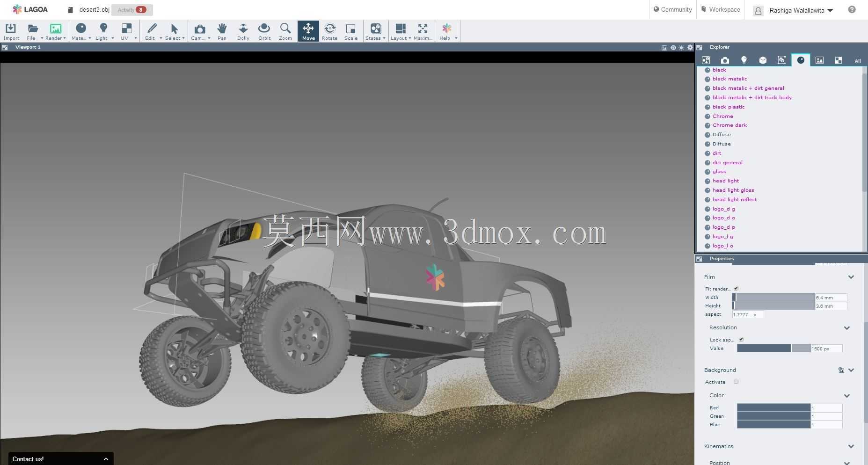Click the Film Width value field

click(x=831, y=298)
